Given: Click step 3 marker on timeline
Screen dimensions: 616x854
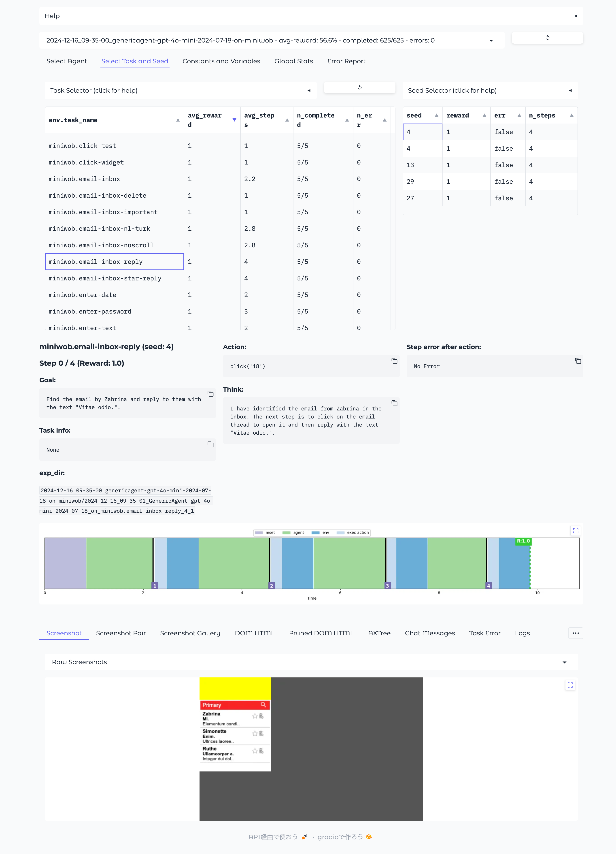Looking at the screenshot, I should point(387,585).
